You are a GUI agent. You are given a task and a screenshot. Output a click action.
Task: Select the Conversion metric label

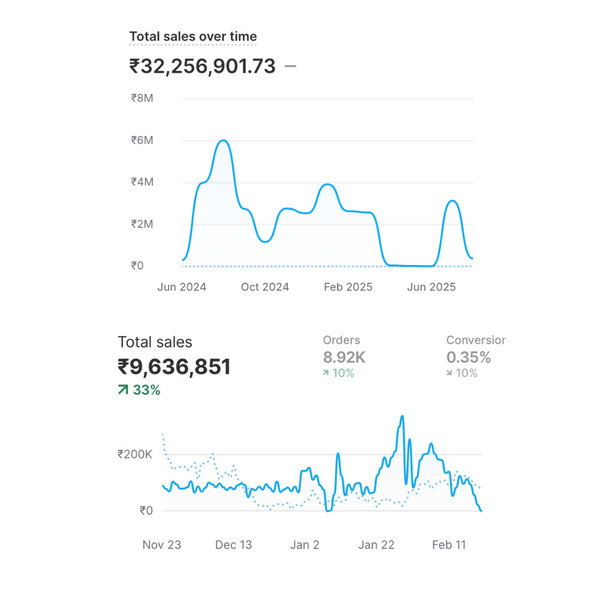pyautogui.click(x=475, y=340)
